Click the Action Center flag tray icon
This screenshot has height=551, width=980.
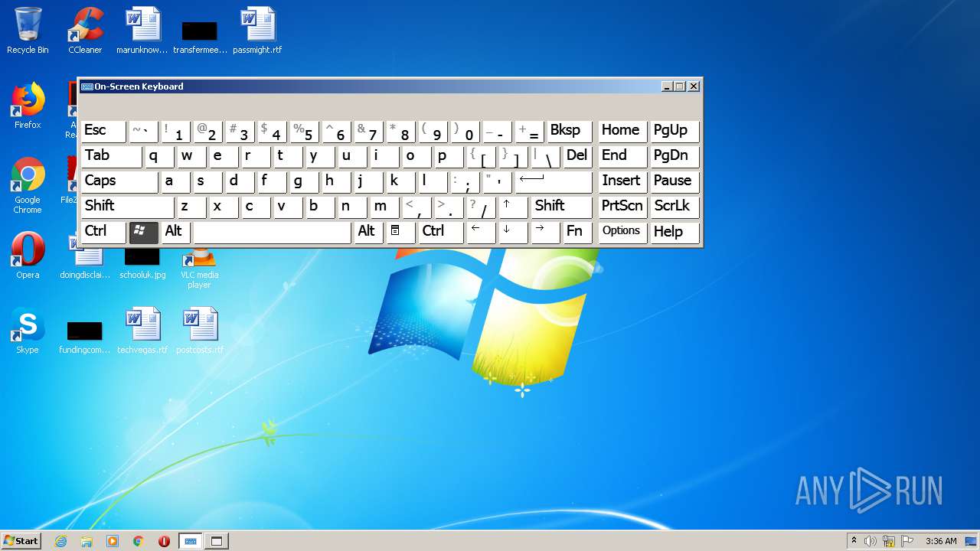pos(908,541)
